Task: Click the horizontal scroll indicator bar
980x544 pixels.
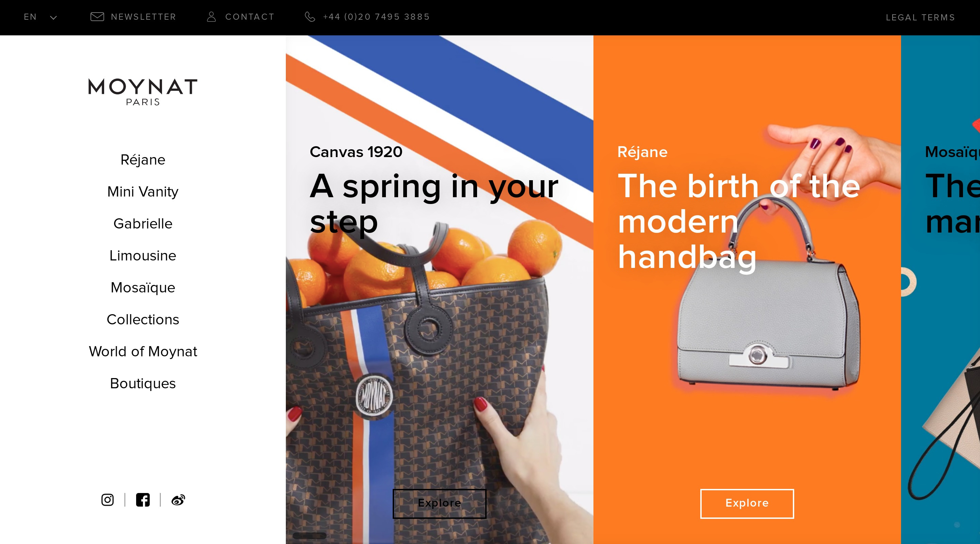Action: point(310,535)
